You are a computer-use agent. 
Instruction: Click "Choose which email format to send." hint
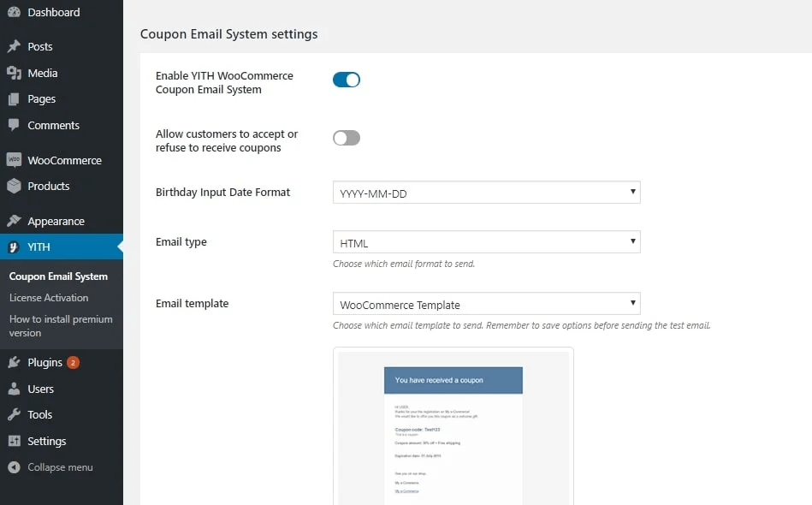[x=403, y=264]
